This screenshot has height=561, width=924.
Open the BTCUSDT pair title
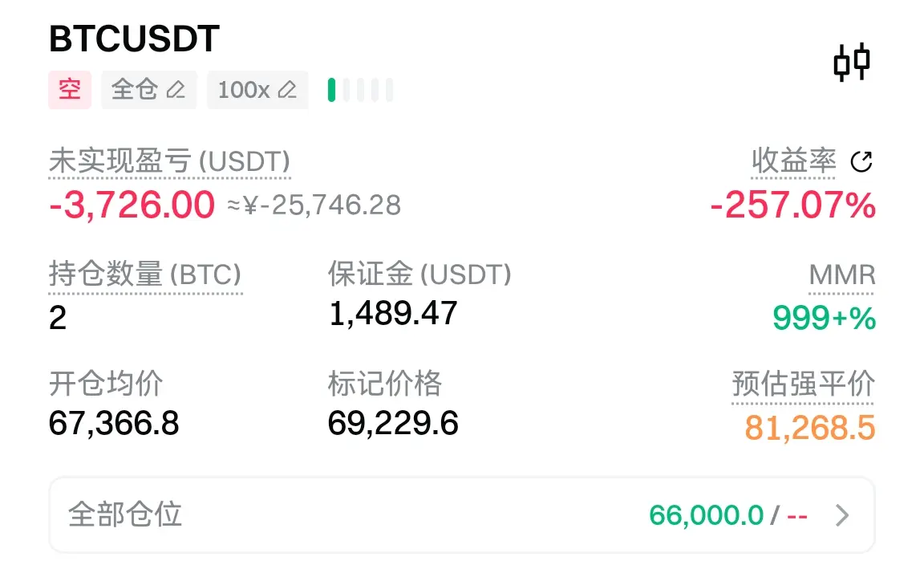(134, 39)
